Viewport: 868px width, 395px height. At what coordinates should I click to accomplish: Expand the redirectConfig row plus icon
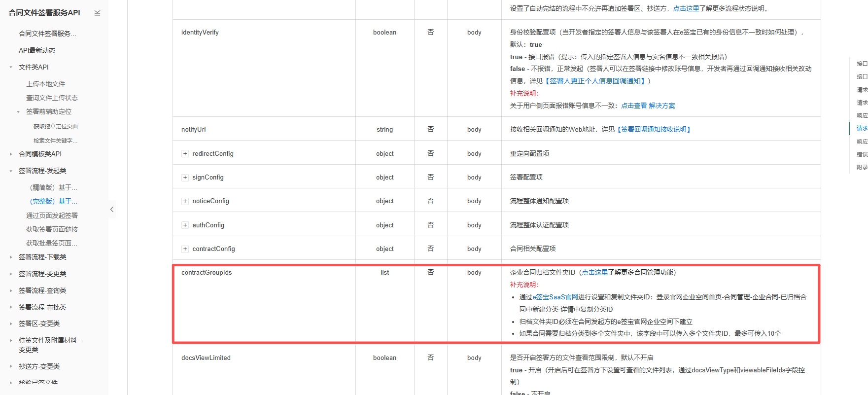click(x=185, y=154)
